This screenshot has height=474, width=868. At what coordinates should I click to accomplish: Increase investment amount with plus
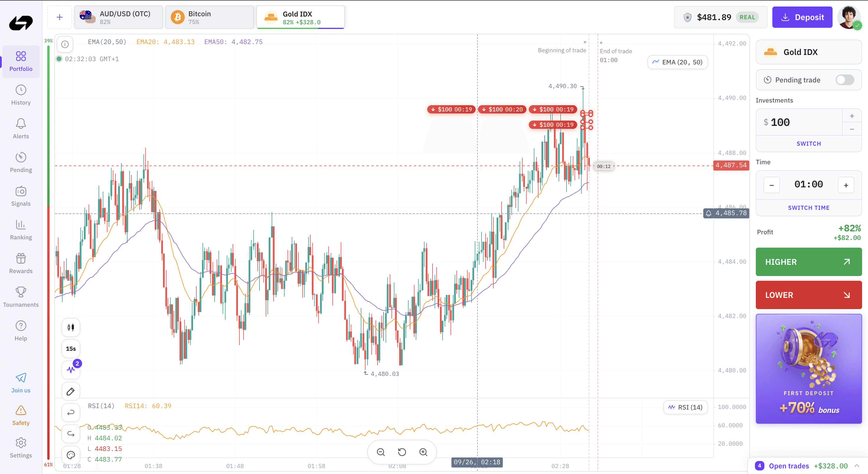pyautogui.click(x=852, y=116)
